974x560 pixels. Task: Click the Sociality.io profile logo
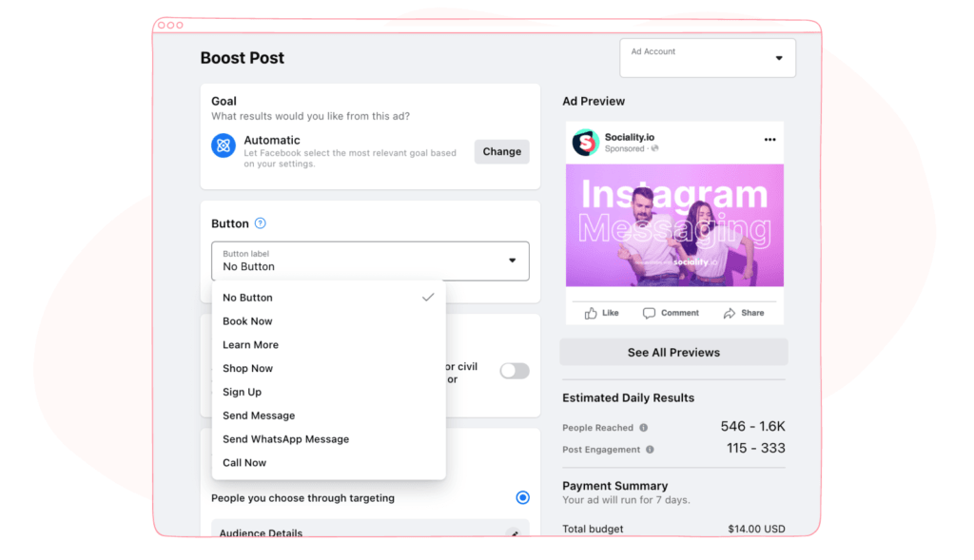585,143
